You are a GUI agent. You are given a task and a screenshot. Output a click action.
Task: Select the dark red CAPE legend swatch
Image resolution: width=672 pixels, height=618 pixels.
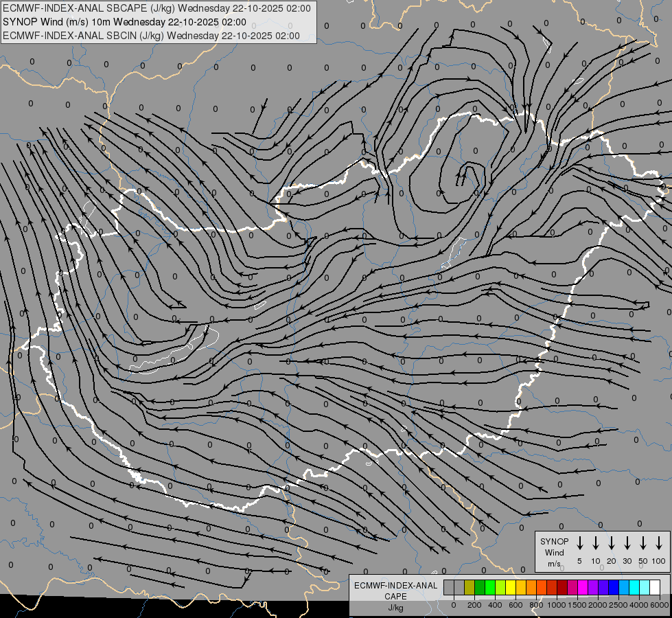point(563,587)
